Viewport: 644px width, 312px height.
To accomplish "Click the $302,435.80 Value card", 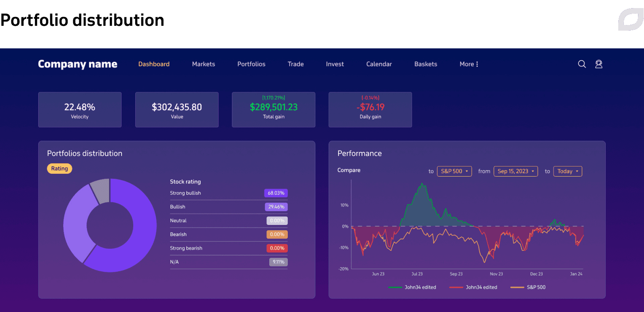I will 177,110.
